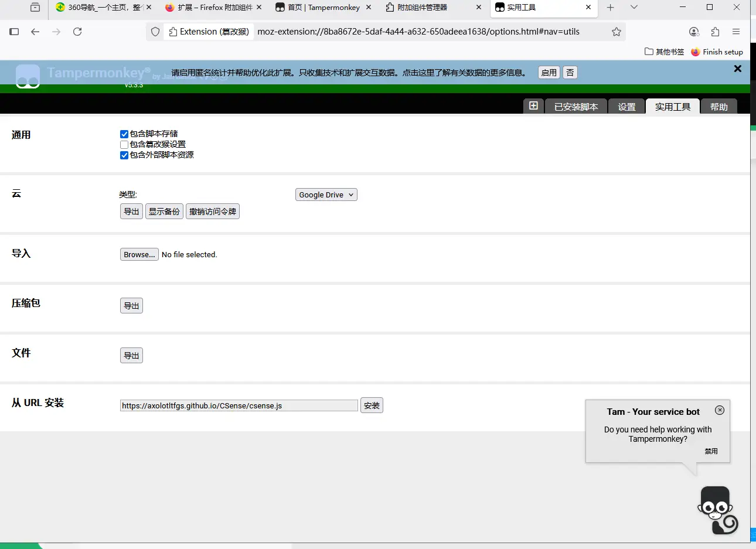This screenshot has width=756, height=549.
Task: Switch to 首页 | Tampermonkey browser tab
Action: click(323, 8)
